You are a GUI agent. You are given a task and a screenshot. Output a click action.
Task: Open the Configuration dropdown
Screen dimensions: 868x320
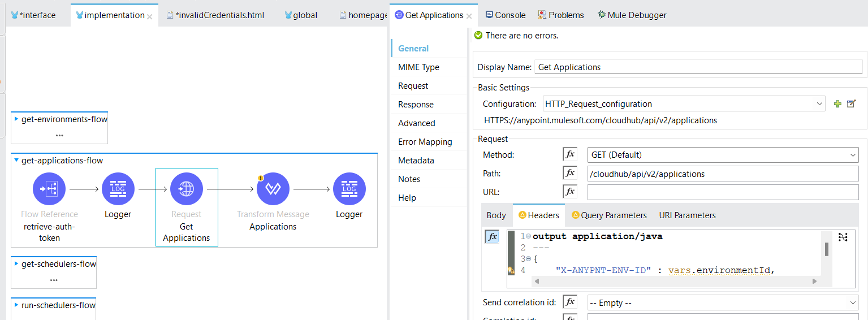pos(820,104)
